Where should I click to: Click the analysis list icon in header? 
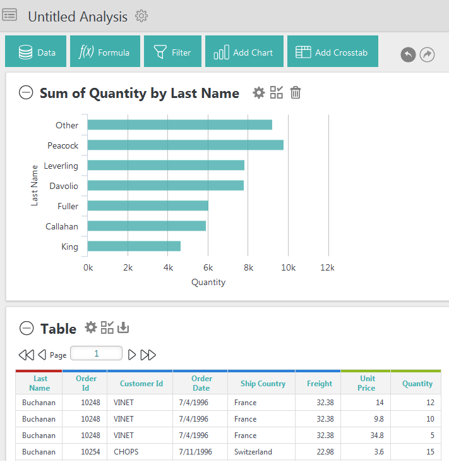(9, 15)
